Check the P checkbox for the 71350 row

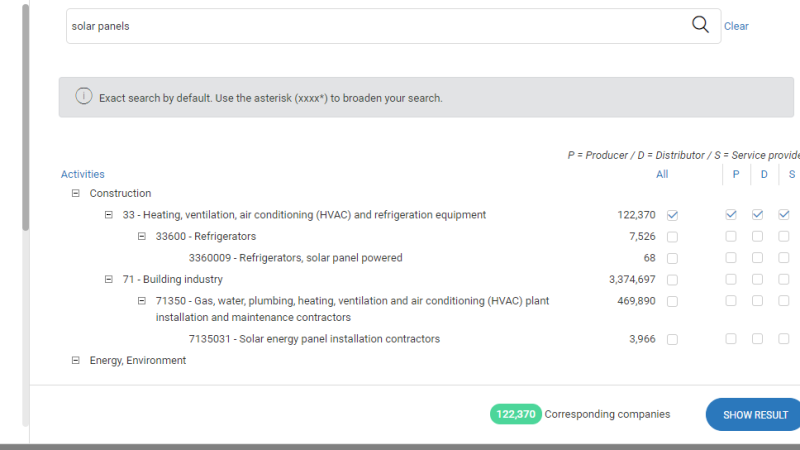pyautogui.click(x=731, y=301)
